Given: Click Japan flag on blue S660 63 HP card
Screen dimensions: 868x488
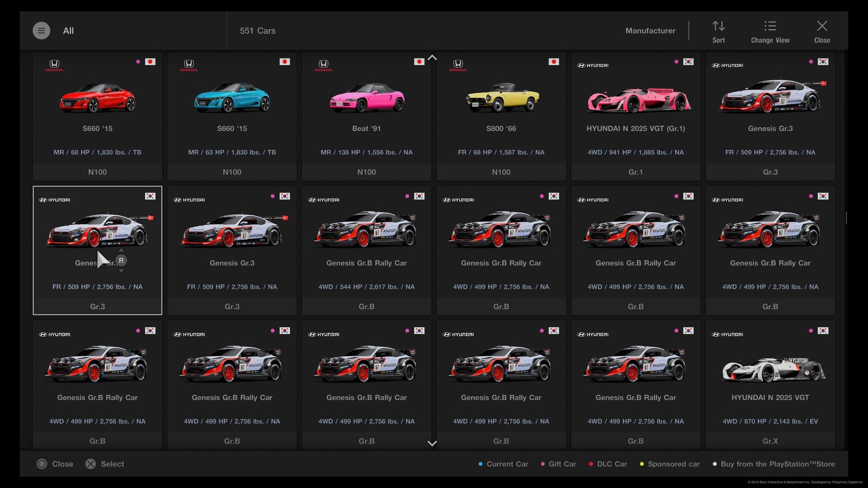Looking at the screenshot, I should pos(285,61).
